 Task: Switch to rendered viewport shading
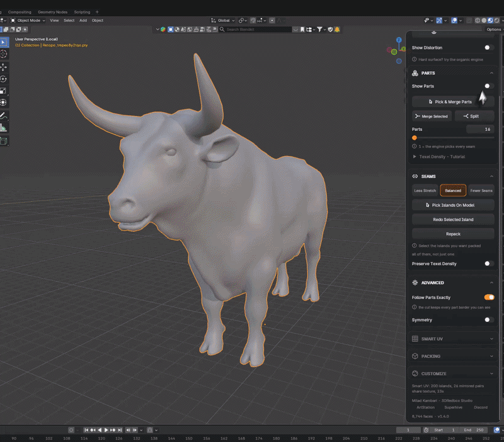click(x=496, y=20)
